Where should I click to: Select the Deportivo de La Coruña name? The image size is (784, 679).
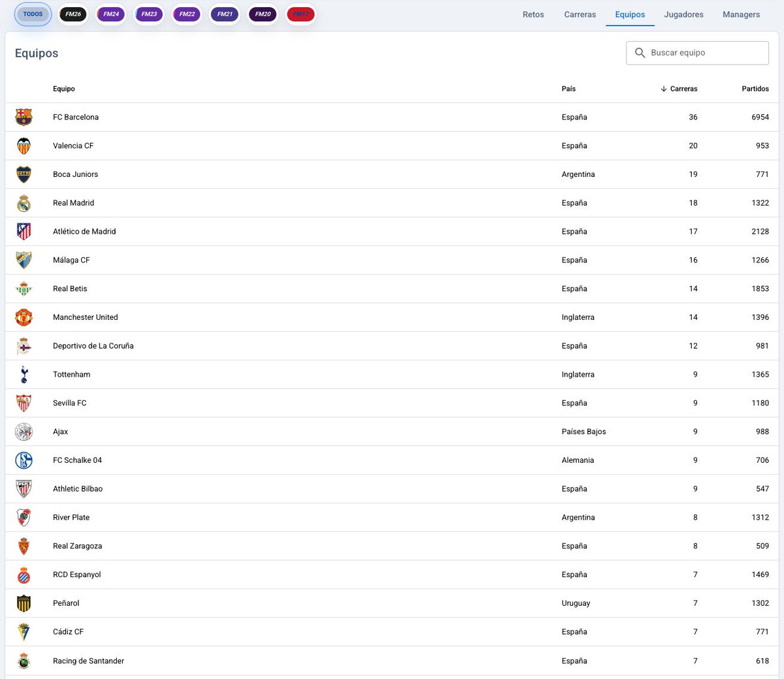coord(93,346)
